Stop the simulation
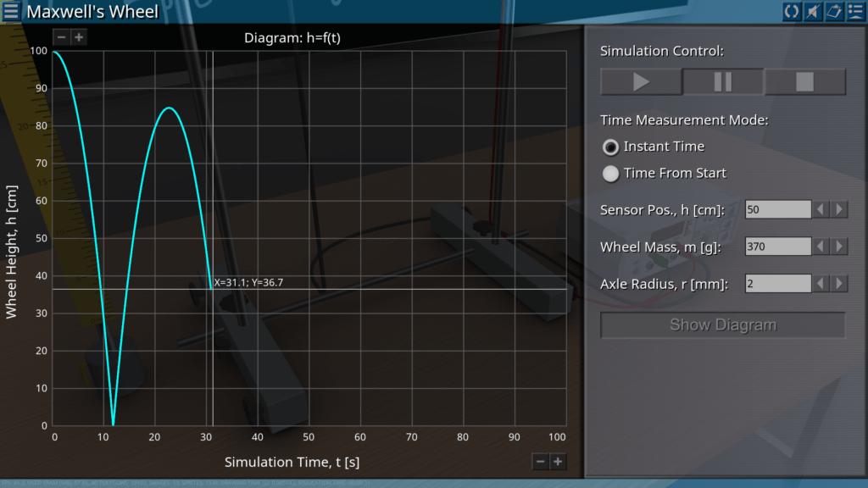The image size is (868, 488). pos(804,82)
